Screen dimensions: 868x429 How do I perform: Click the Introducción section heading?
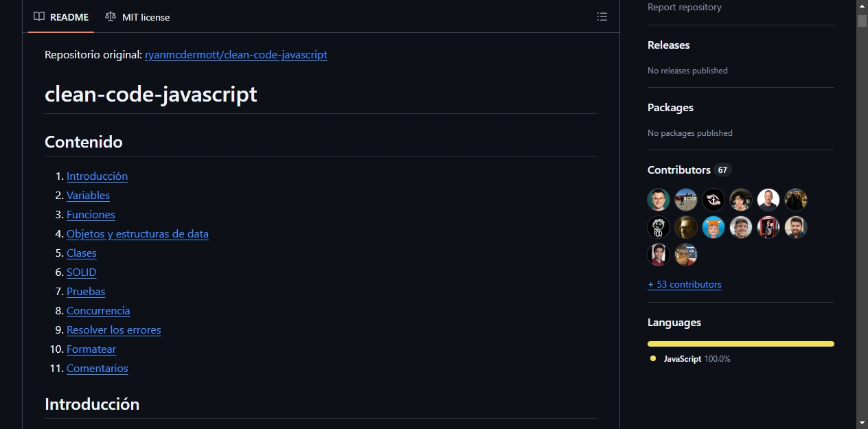pos(92,404)
